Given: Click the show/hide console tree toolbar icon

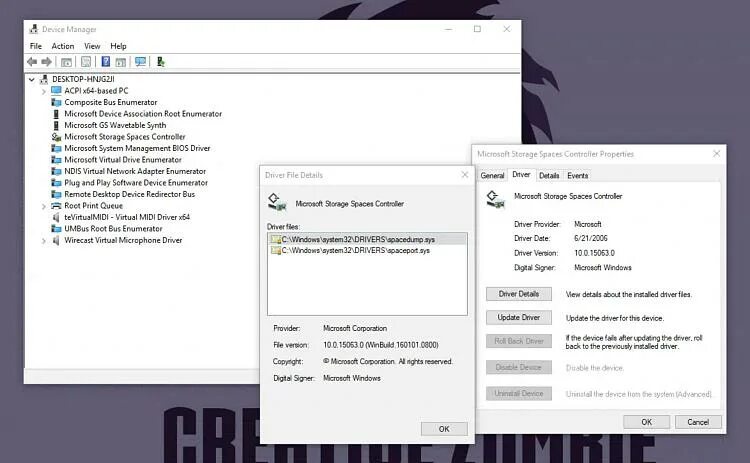Looking at the screenshot, I should [66, 62].
